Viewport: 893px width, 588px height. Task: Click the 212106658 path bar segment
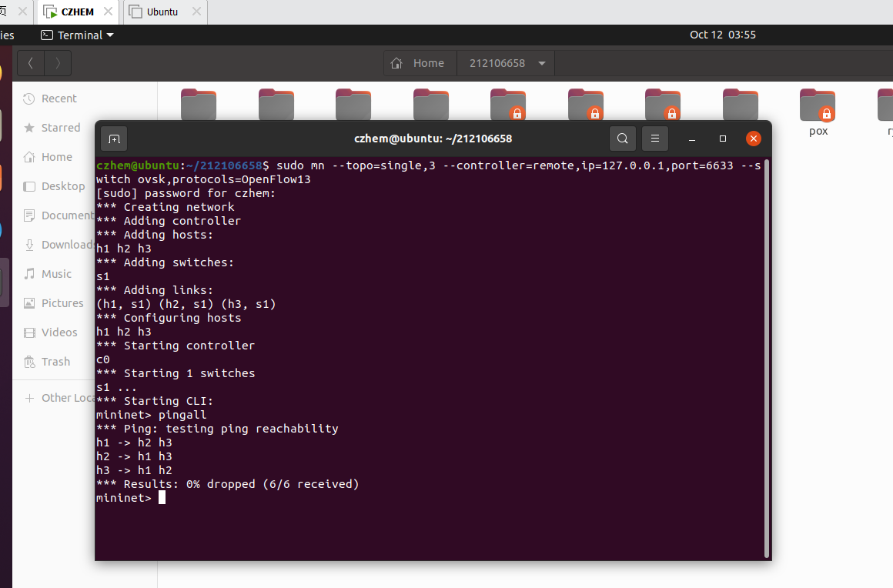(506, 63)
